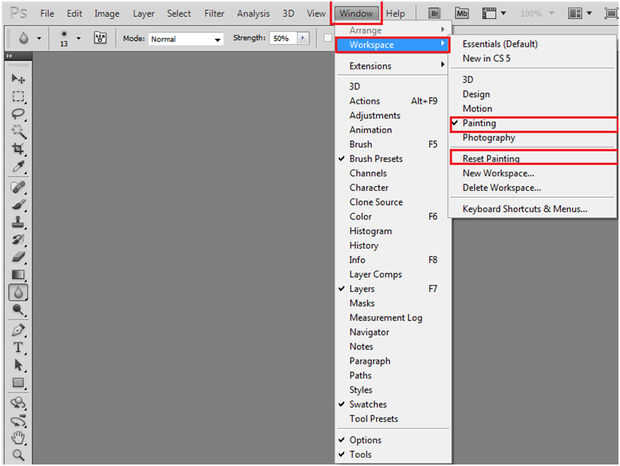Change the screen mode icon
This screenshot has width=620, height=466.
click(x=611, y=13)
